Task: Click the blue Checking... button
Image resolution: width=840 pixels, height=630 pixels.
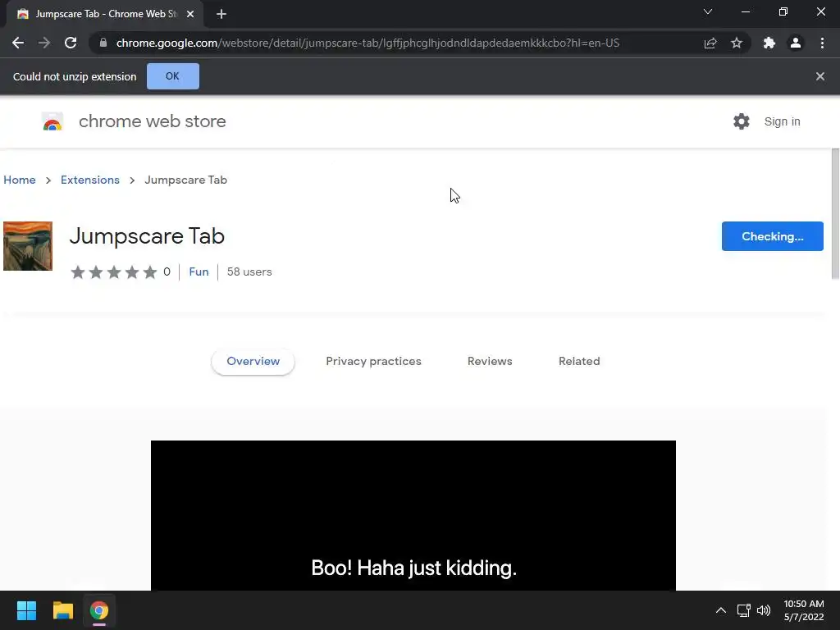Action: pyautogui.click(x=773, y=236)
